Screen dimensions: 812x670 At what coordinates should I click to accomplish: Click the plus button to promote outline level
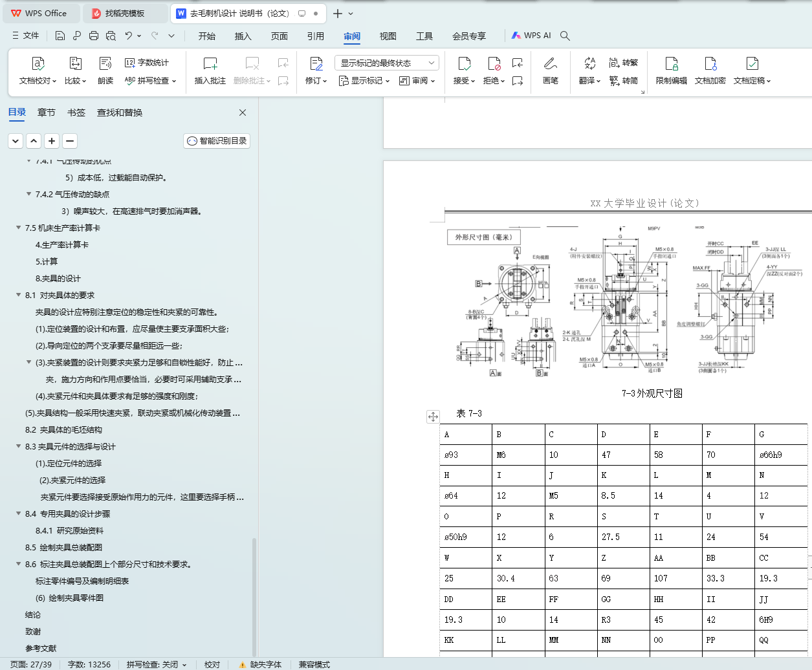click(x=52, y=141)
